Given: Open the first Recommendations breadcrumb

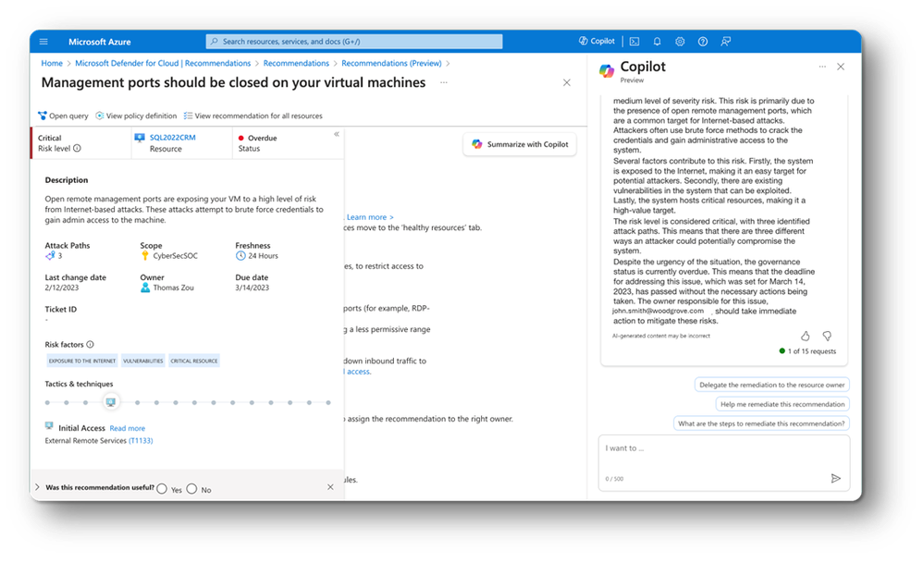Looking at the screenshot, I should [296, 63].
